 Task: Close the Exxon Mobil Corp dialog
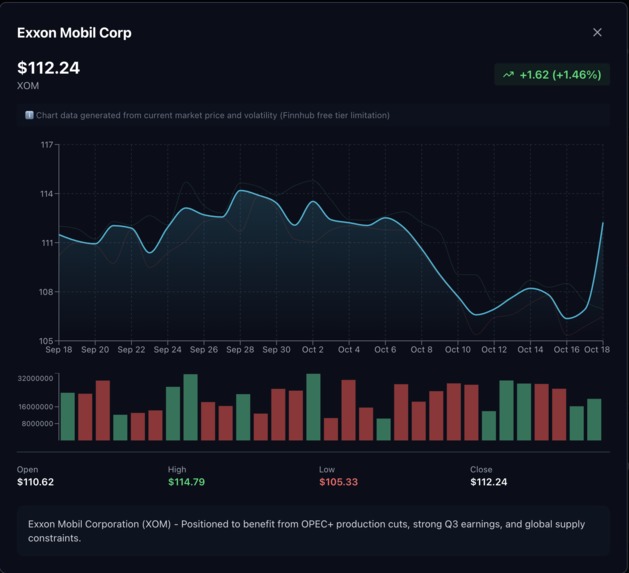coord(597,33)
